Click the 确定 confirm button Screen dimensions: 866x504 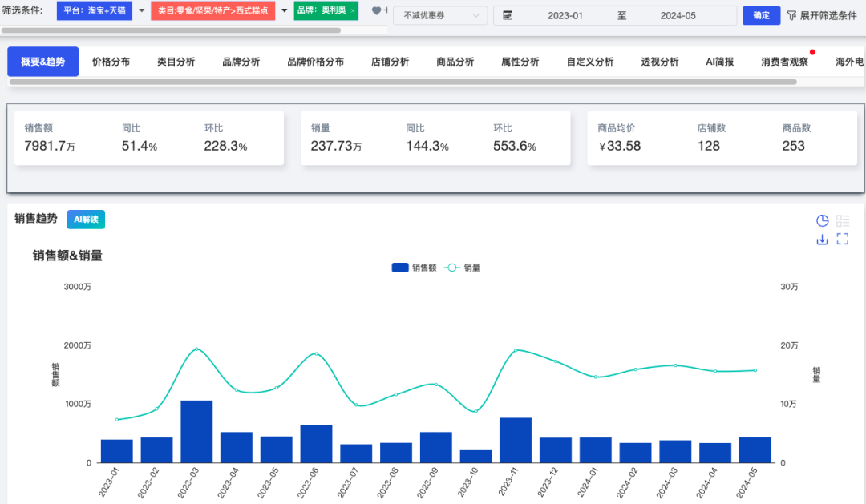[761, 15]
